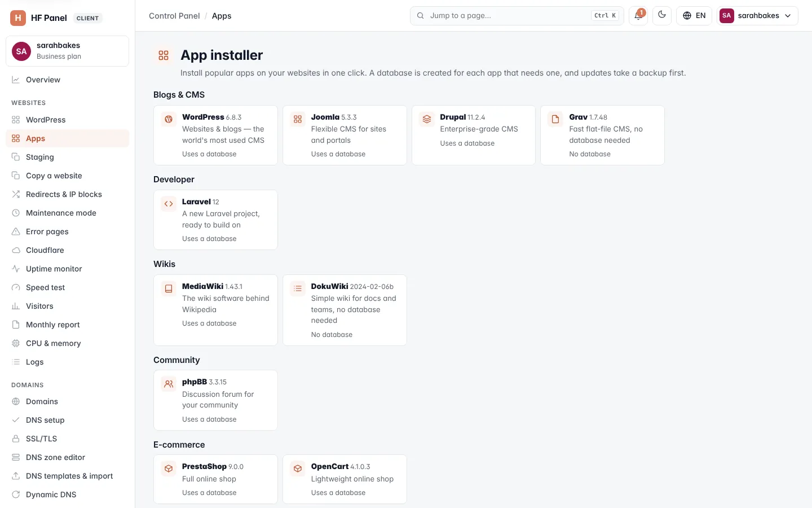
Task: Go to Overview in sidebar
Action: (67, 80)
